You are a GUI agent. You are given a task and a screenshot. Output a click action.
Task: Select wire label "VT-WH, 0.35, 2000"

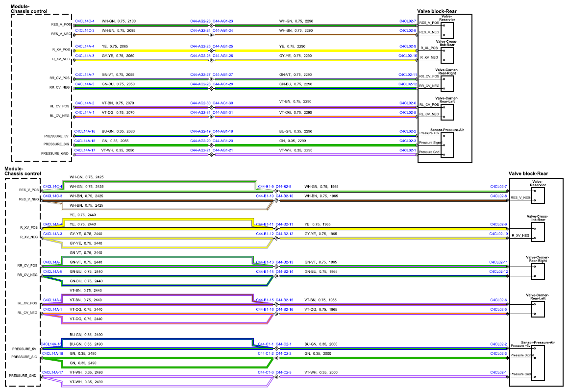321,372
